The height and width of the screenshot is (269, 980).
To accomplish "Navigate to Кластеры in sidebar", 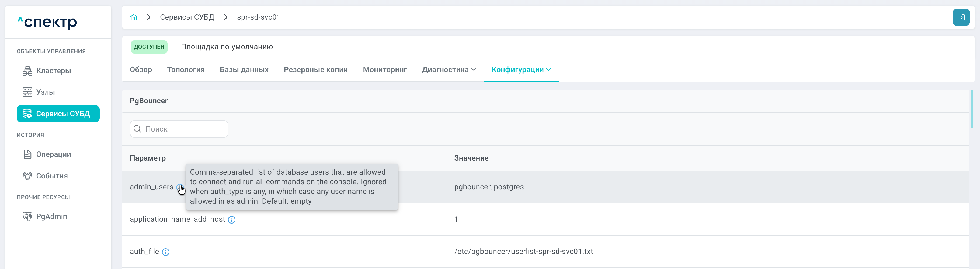I will coord(54,71).
